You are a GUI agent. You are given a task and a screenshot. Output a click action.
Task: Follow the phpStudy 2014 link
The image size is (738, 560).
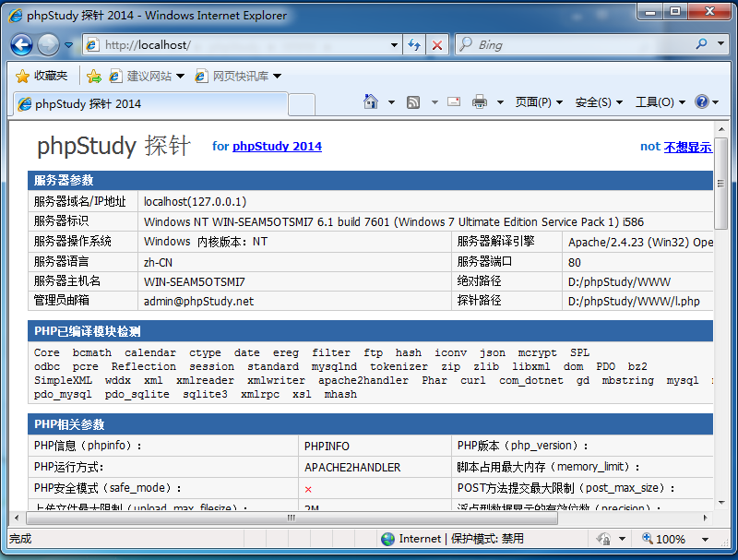pyautogui.click(x=278, y=147)
